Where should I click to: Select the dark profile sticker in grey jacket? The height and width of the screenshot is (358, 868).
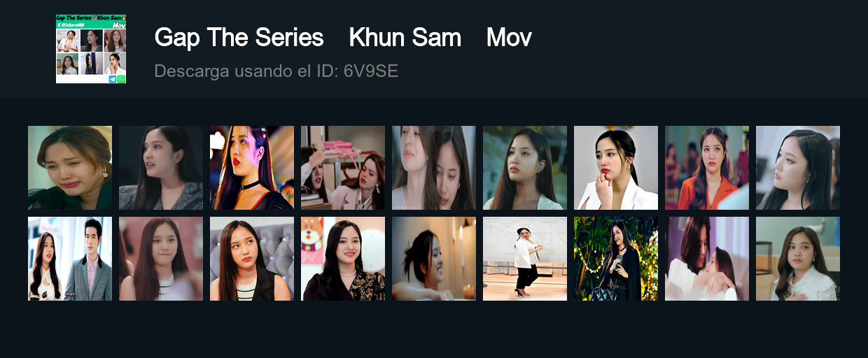161,168
